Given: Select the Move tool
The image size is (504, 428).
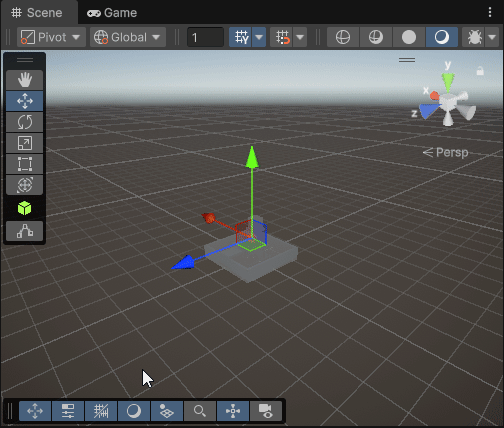Looking at the screenshot, I should point(25,101).
